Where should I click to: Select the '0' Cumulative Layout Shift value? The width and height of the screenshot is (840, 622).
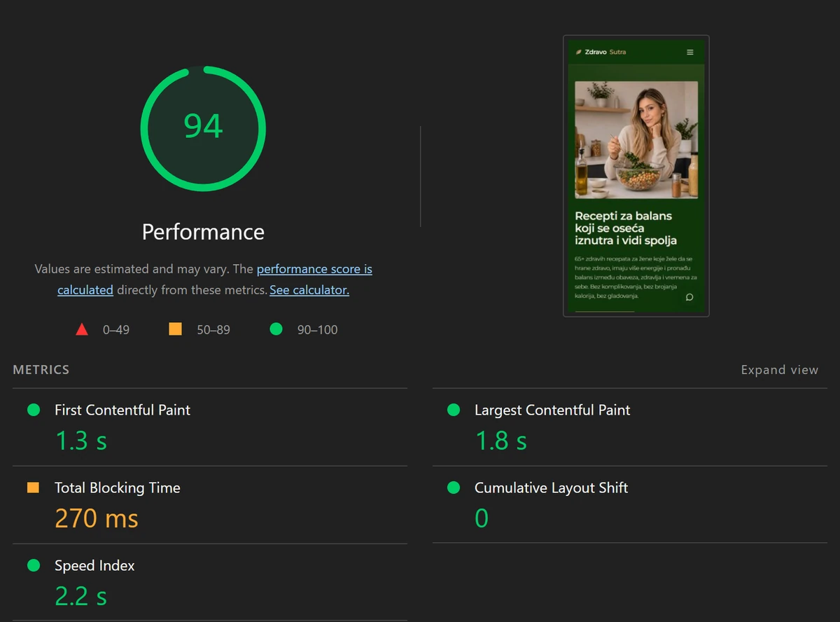[482, 518]
